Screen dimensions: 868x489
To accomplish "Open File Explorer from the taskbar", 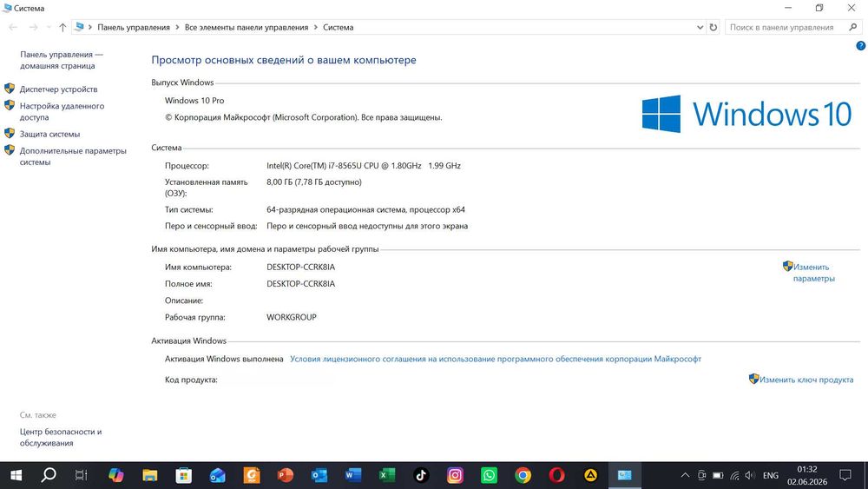I will 150,475.
